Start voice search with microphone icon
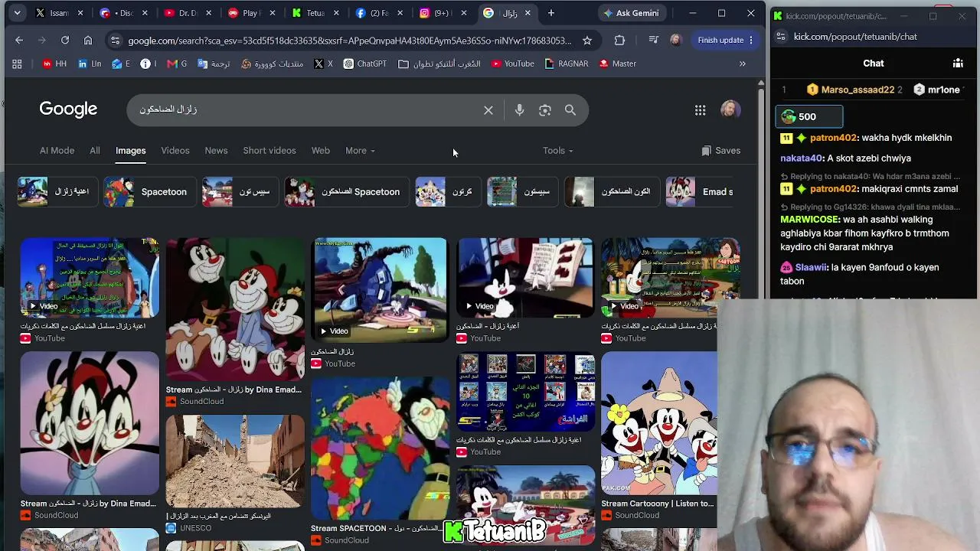This screenshot has height=551, width=980. click(519, 110)
